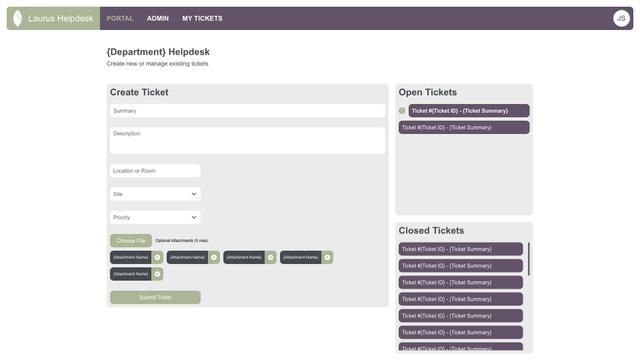Screen dimensions: 640x360
Task: Go to My Tickets
Action: coord(202,18)
